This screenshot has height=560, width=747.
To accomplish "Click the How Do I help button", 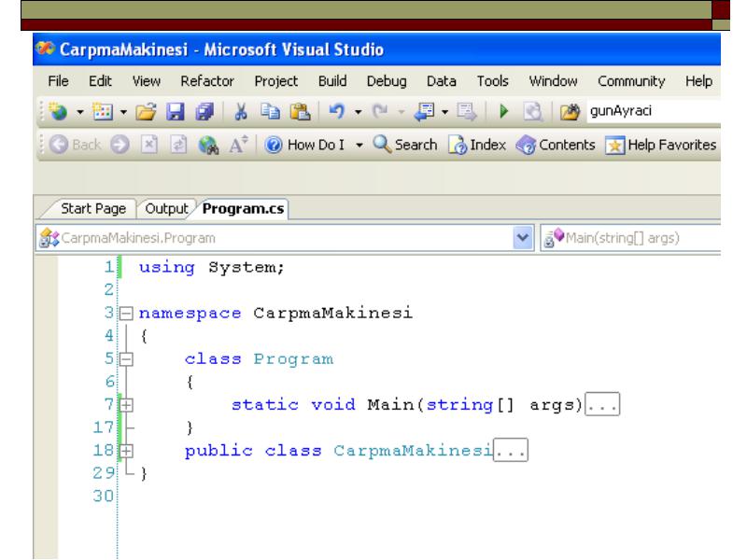I will click(305, 145).
